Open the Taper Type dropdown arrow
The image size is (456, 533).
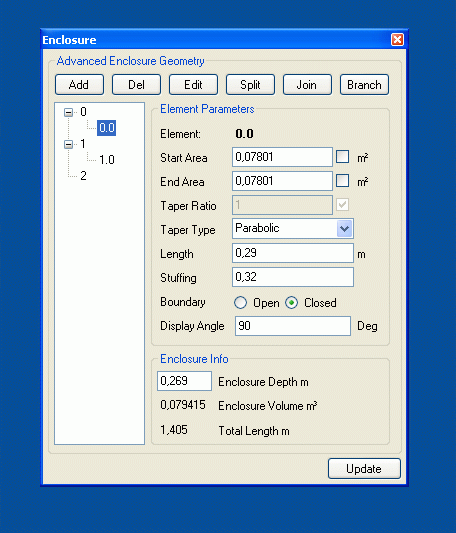point(344,228)
